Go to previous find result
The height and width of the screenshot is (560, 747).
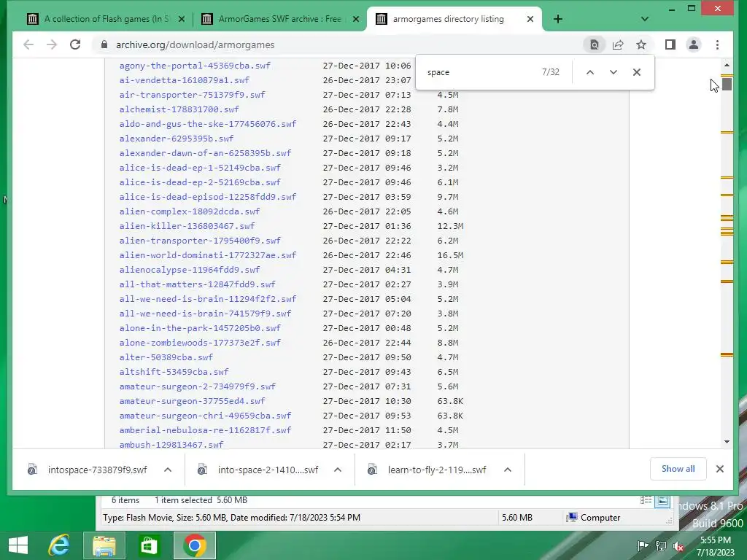tap(589, 72)
